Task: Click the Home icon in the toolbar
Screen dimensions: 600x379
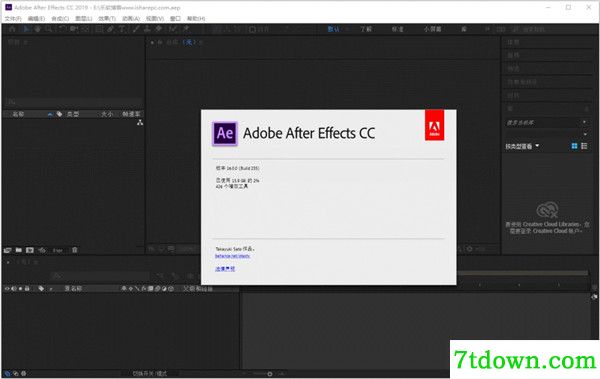Action: [x=12, y=29]
